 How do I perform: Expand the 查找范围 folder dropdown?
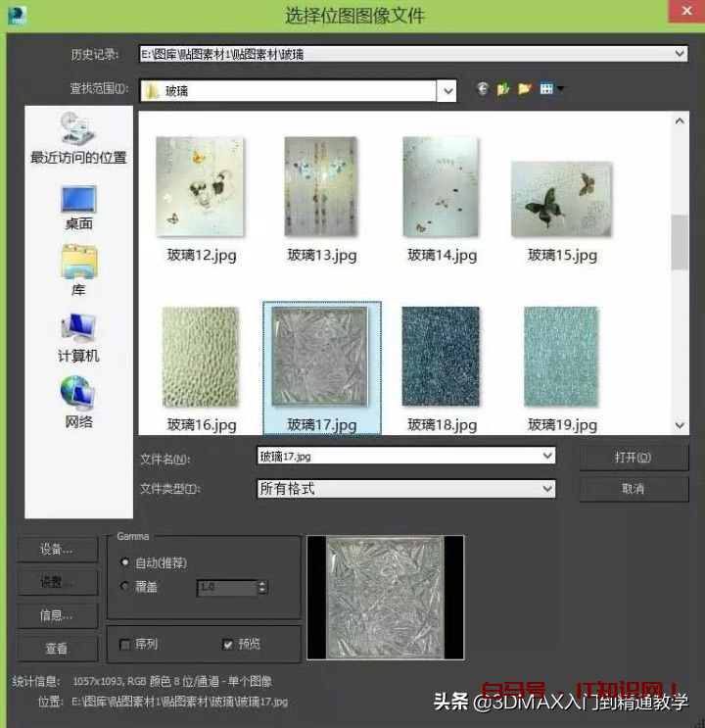(446, 90)
